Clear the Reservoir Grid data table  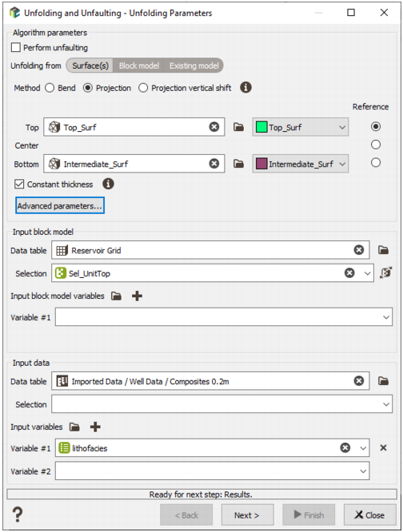359,250
